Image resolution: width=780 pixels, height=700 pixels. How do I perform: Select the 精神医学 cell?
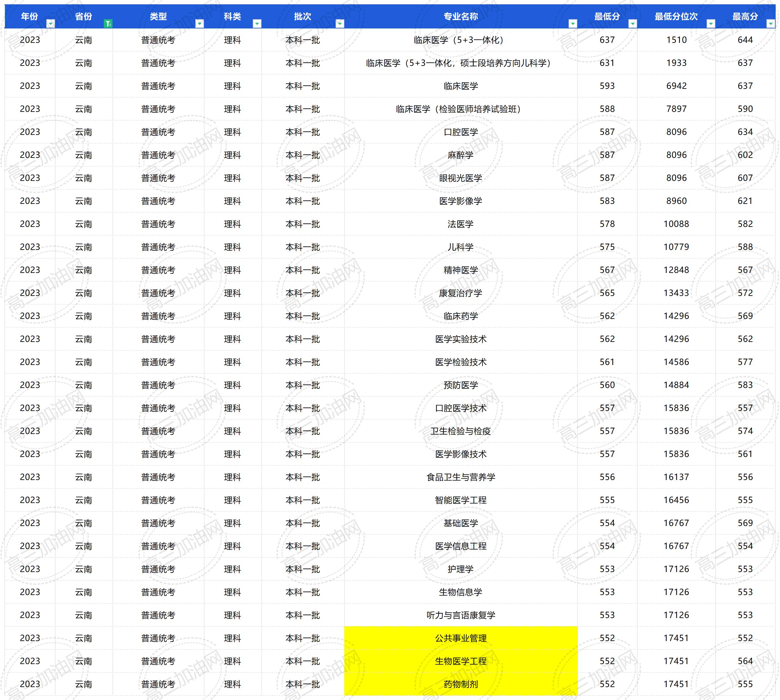point(461,270)
